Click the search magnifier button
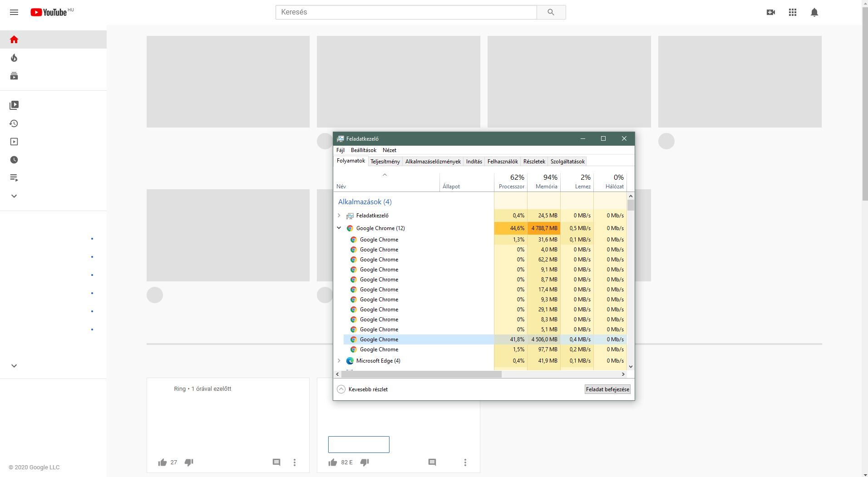The height and width of the screenshot is (477, 868). coord(551,12)
